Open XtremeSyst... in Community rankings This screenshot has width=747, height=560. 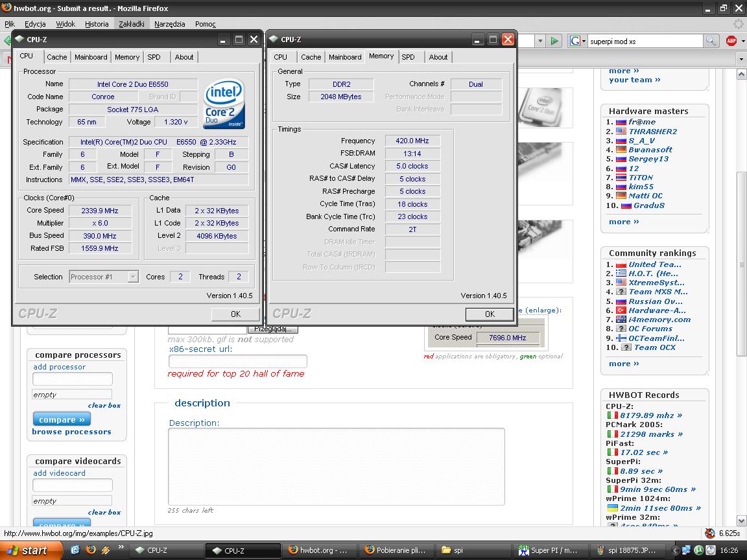point(656,283)
